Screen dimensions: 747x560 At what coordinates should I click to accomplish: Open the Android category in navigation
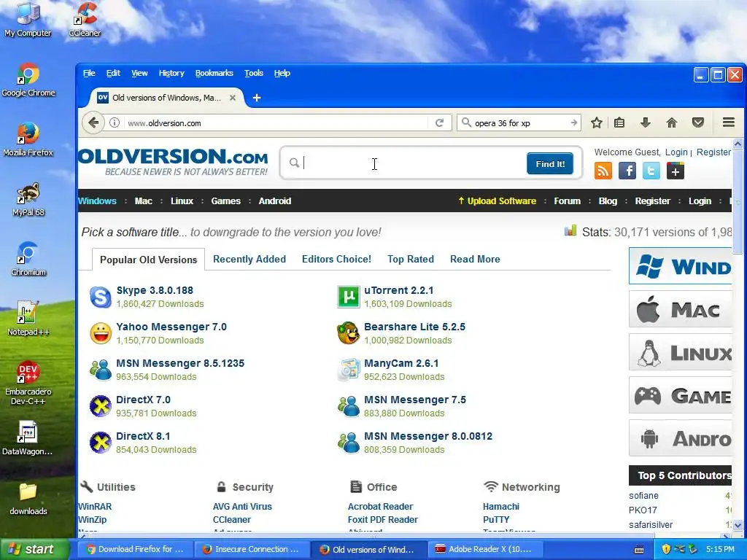tap(275, 201)
